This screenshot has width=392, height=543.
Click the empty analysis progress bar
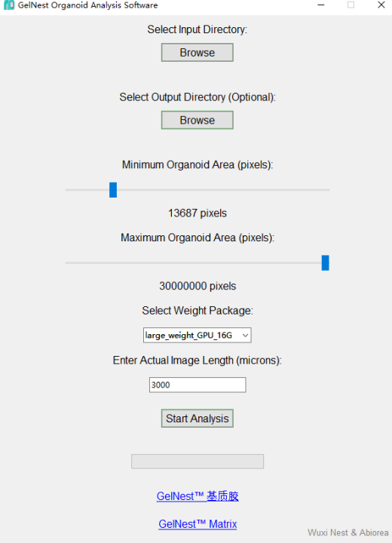click(198, 462)
